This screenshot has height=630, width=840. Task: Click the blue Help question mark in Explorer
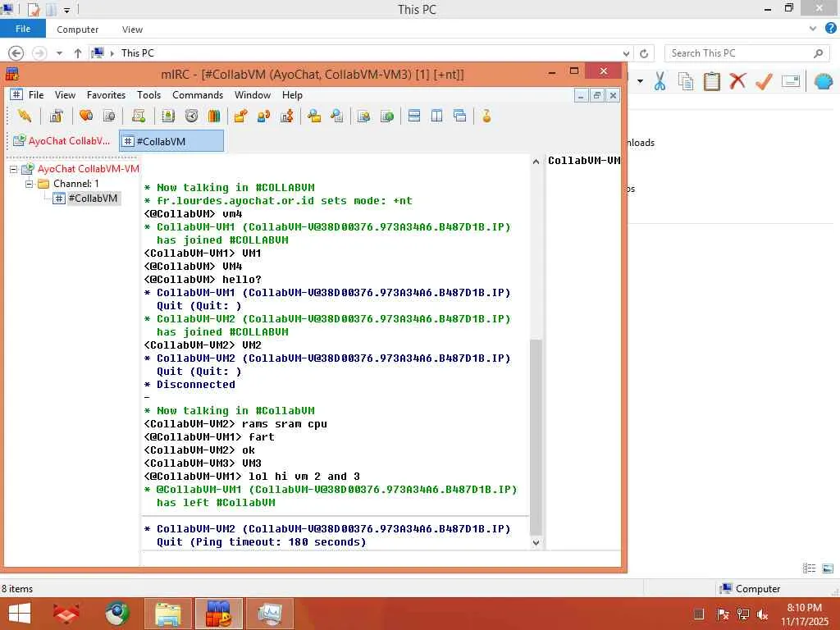coord(830,29)
